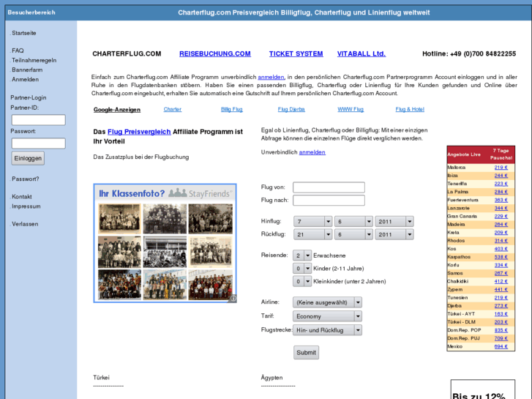The width and height of the screenshot is (532, 399).
Task: Click anmelden link after Unverbindlich
Action: (x=312, y=152)
